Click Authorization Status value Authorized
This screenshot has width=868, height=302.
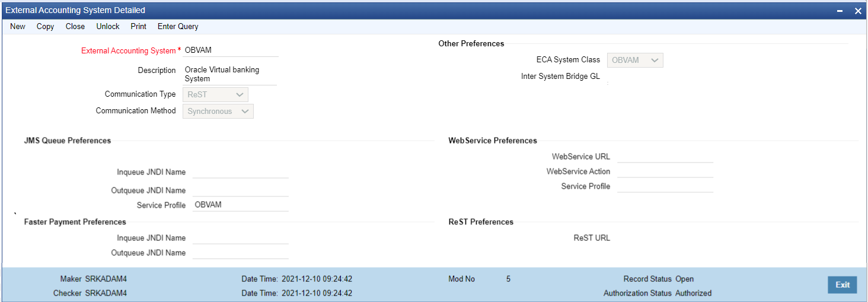point(694,293)
